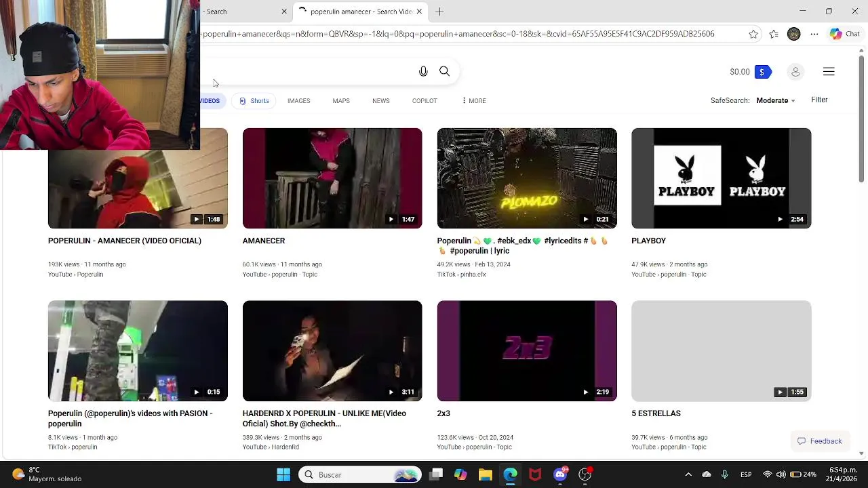Open the Copilot search tab
868x488 pixels.
coord(425,101)
